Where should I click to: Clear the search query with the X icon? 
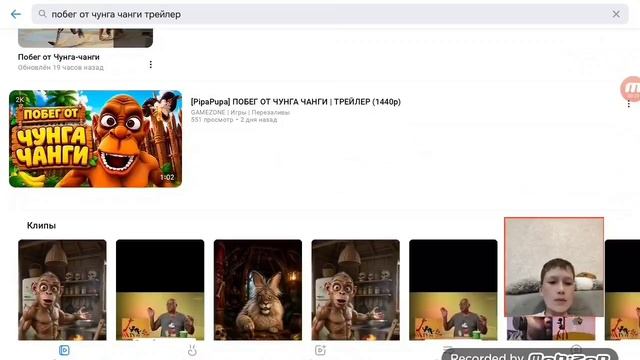click(616, 14)
